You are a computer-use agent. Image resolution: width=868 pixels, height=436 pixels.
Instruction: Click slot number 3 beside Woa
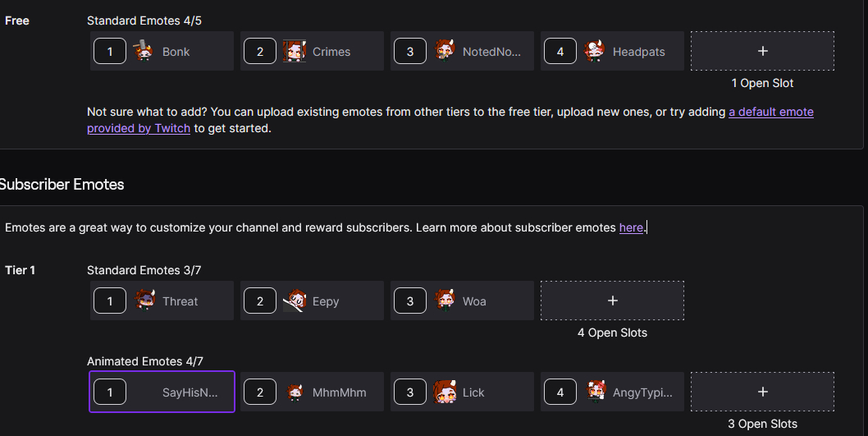(x=410, y=301)
